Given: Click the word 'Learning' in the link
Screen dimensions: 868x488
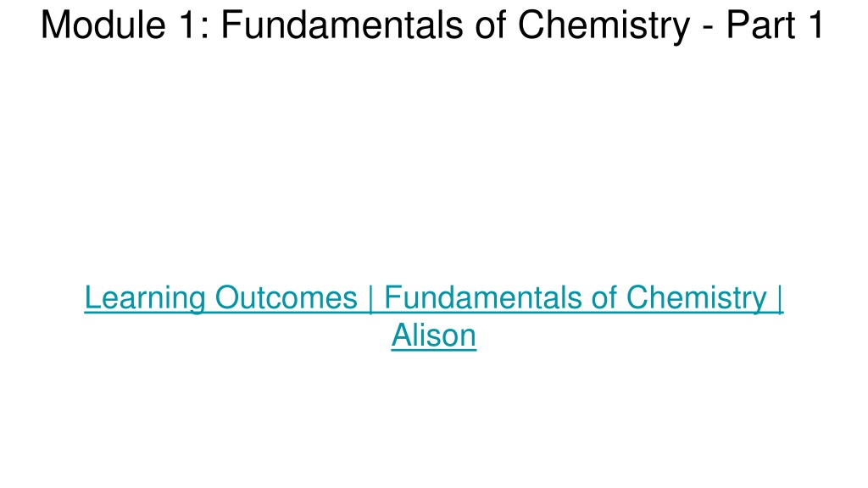Looking at the screenshot, I should coord(145,299).
